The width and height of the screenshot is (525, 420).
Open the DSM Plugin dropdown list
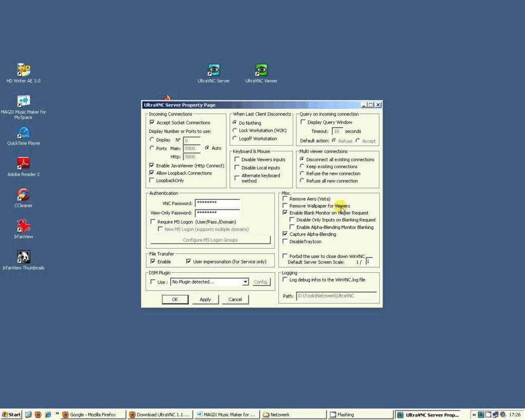click(x=246, y=282)
